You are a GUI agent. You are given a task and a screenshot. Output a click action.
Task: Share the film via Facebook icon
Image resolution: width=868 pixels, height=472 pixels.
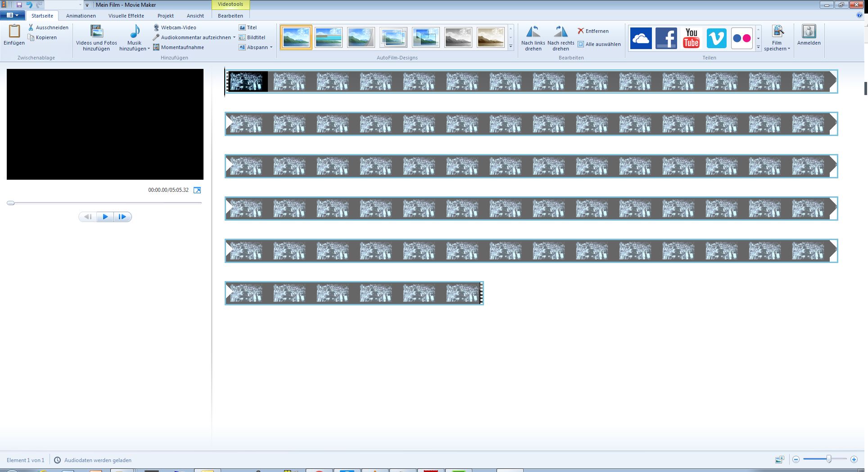(x=666, y=38)
